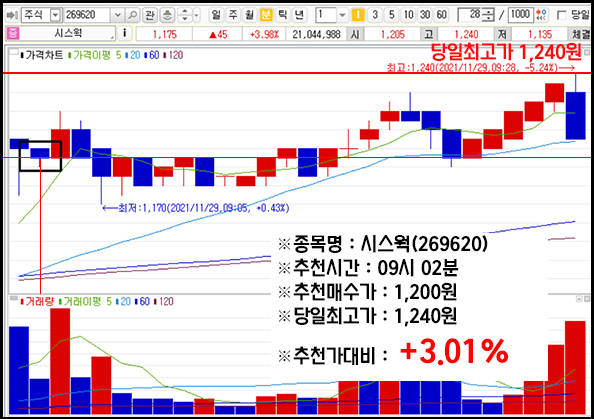Select the 5-minute interval button

tap(391, 15)
